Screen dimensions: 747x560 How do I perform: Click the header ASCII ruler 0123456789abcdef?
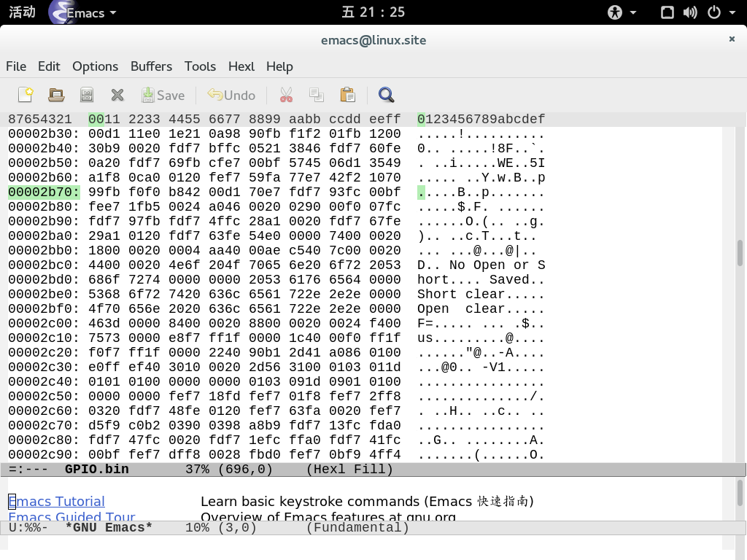481,119
